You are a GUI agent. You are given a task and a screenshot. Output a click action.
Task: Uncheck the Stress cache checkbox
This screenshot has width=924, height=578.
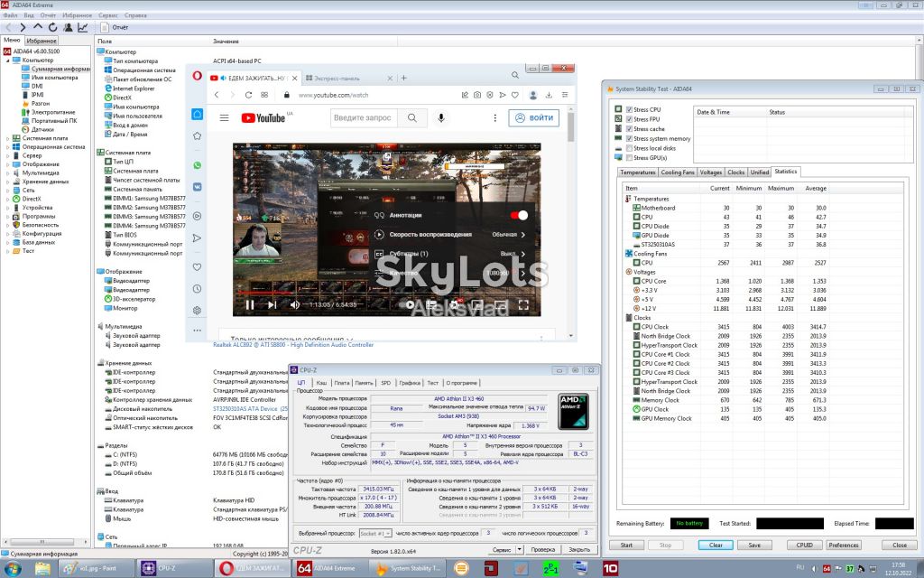pos(629,128)
